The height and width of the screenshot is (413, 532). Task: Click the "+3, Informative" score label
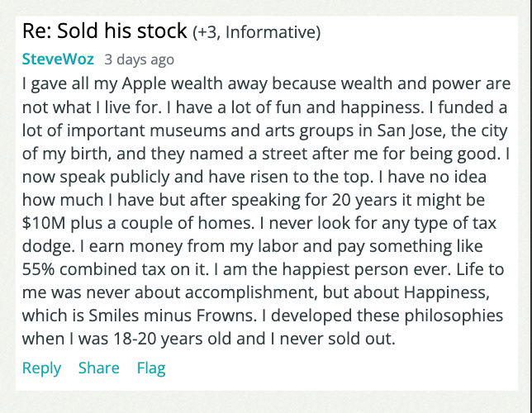[x=257, y=33]
